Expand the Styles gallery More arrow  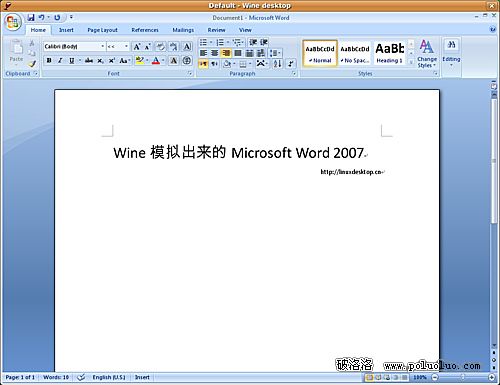click(x=411, y=62)
